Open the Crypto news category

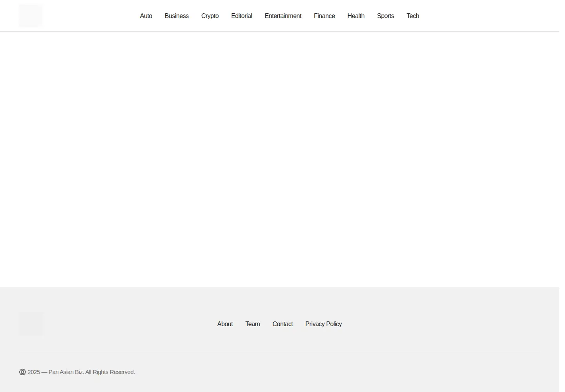[x=210, y=16]
